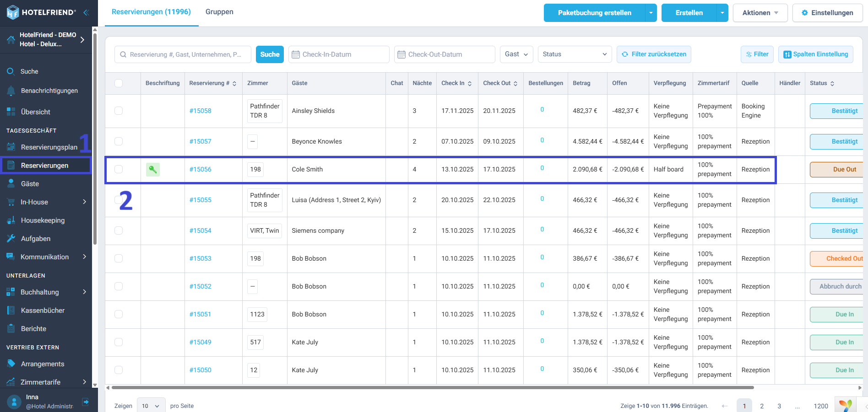Image resolution: width=868 pixels, height=412 pixels.
Task: Click the logout icon next to Inna
Action: point(86,401)
